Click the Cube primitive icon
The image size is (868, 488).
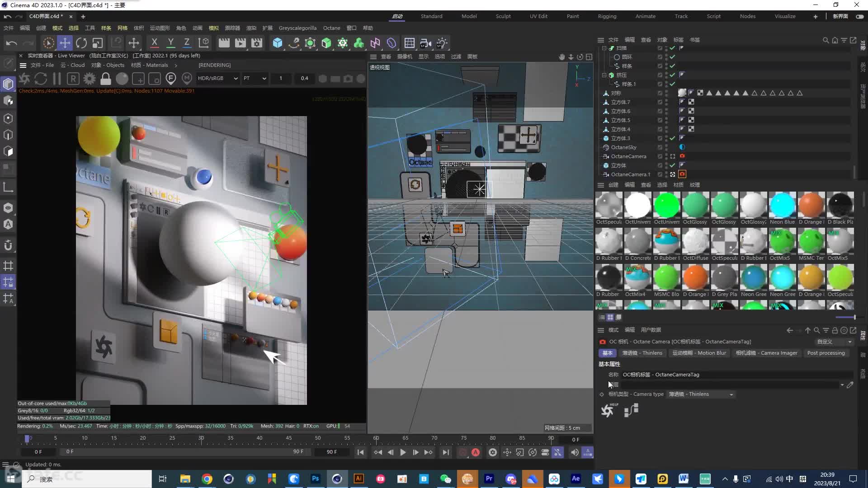[x=278, y=43]
